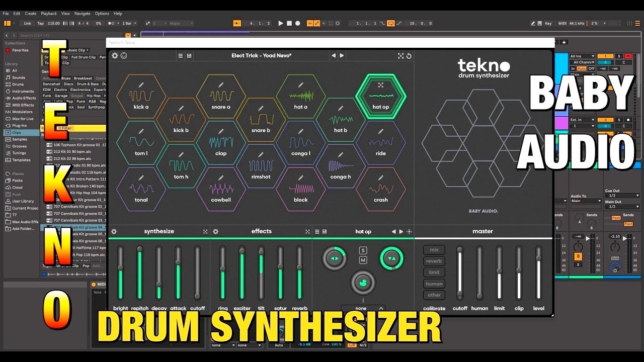644x362 pixels.
Task: Click browser search field
Action: (70, 35)
